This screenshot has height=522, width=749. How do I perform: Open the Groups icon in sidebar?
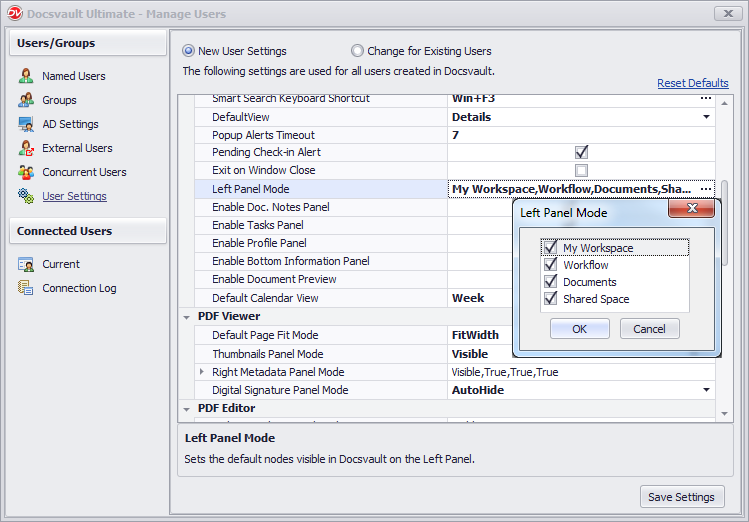[x=26, y=100]
